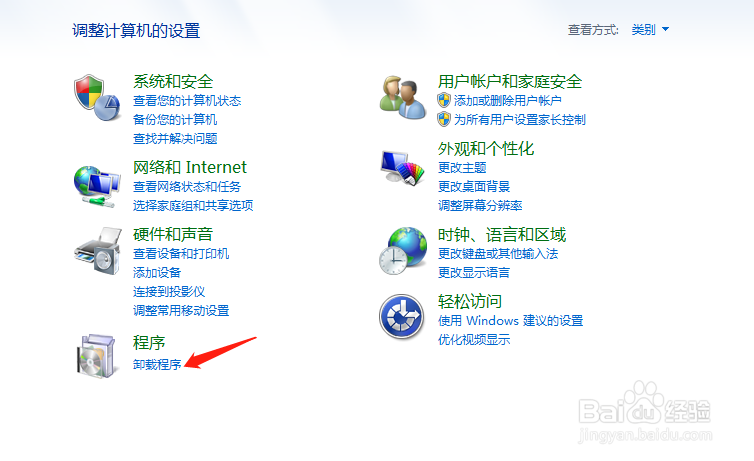The image size is (754, 461).
Task: Open the System and Security shield icon
Action: point(97,98)
